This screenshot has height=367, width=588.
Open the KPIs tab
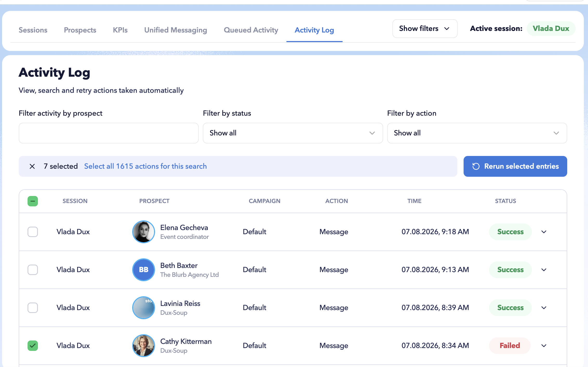pos(120,30)
